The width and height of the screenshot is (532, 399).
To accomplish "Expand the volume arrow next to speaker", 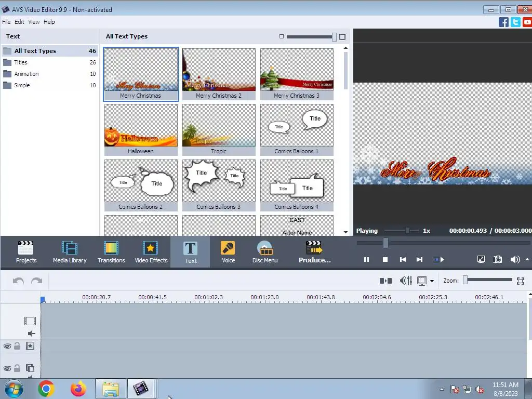I will (x=527, y=259).
